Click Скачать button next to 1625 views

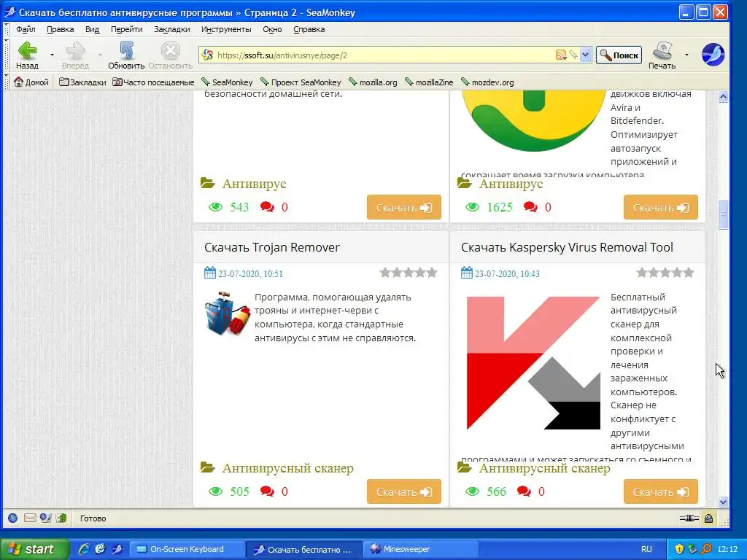(x=661, y=208)
